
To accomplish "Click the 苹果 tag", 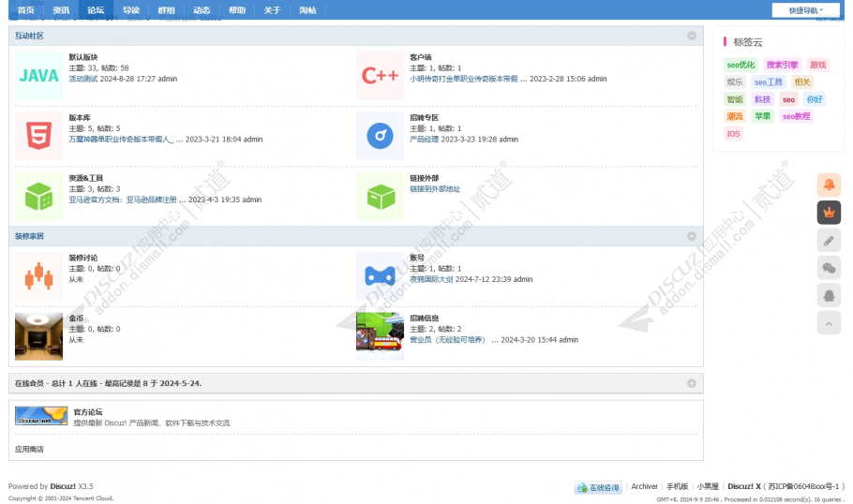I will (x=763, y=116).
